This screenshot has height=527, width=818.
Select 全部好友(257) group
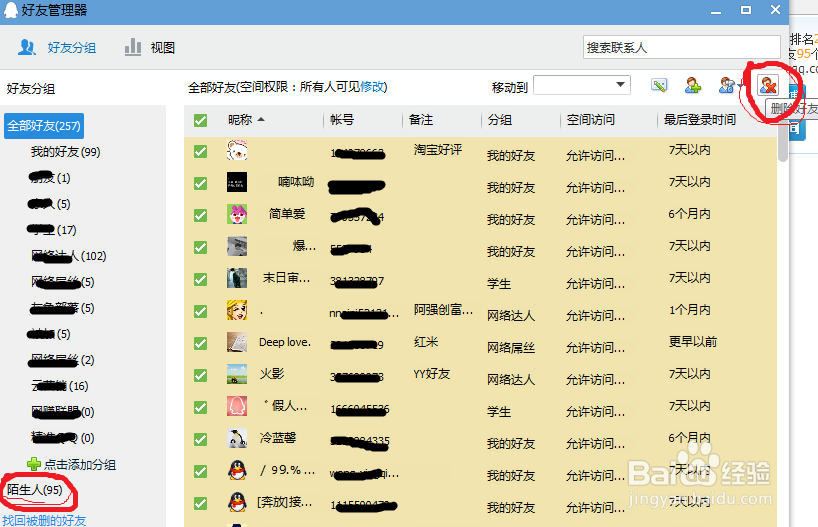coord(44,126)
